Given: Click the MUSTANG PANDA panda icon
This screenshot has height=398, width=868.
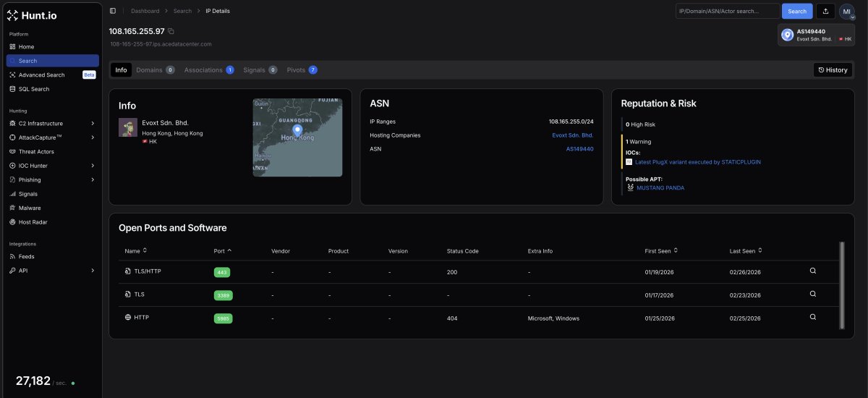Looking at the screenshot, I should click(630, 187).
